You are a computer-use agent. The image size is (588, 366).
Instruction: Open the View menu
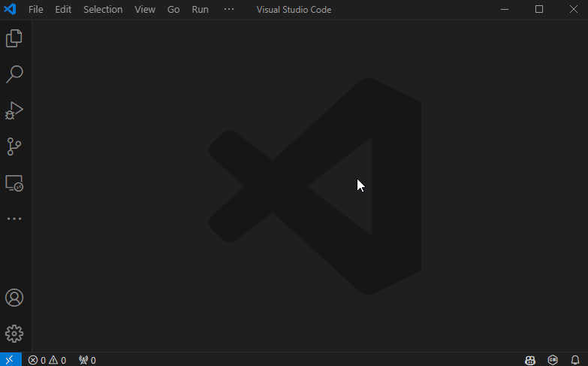pyautogui.click(x=145, y=9)
